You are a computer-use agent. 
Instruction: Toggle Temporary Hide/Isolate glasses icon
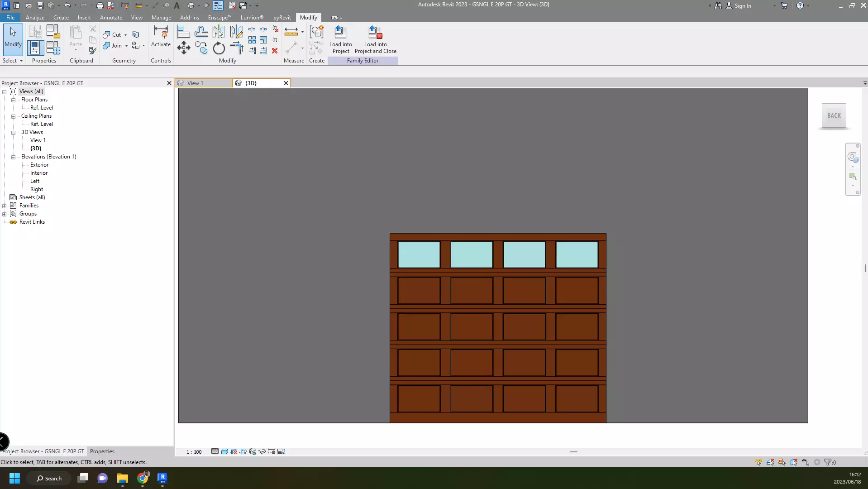click(x=262, y=451)
